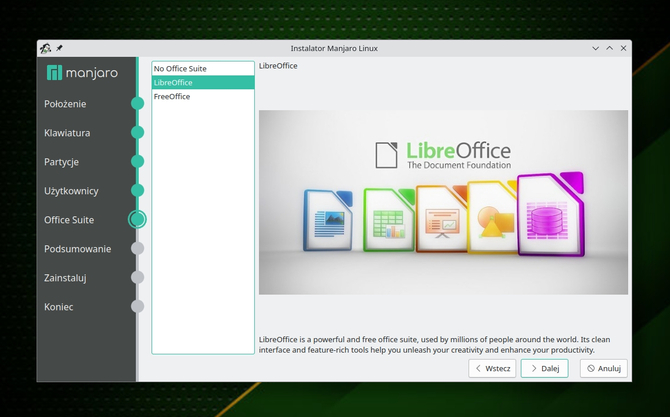670x417 pixels.
Task: Click the Podsumowanie step in sidebar
Action: tap(77, 249)
